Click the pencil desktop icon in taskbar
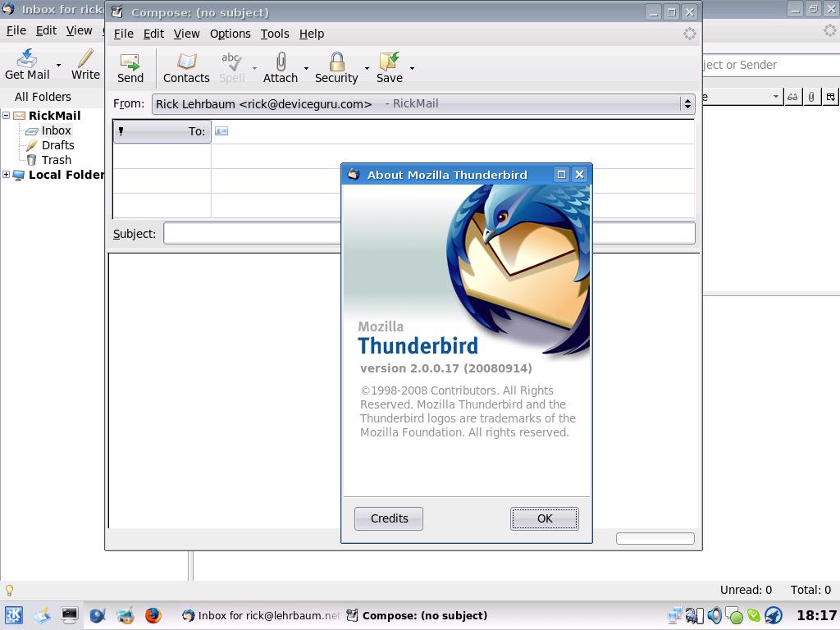The width and height of the screenshot is (840, 630). tap(42, 615)
